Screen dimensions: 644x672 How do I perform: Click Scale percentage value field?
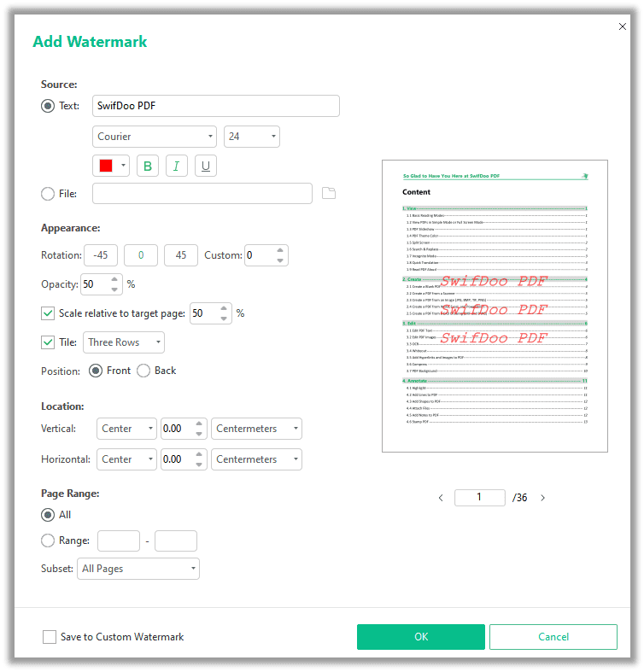click(x=204, y=313)
